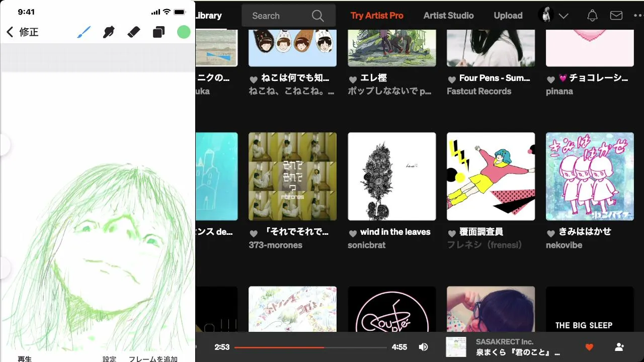Open the Upload page
Image resolution: width=644 pixels, height=362 pixels.
pos(508,16)
